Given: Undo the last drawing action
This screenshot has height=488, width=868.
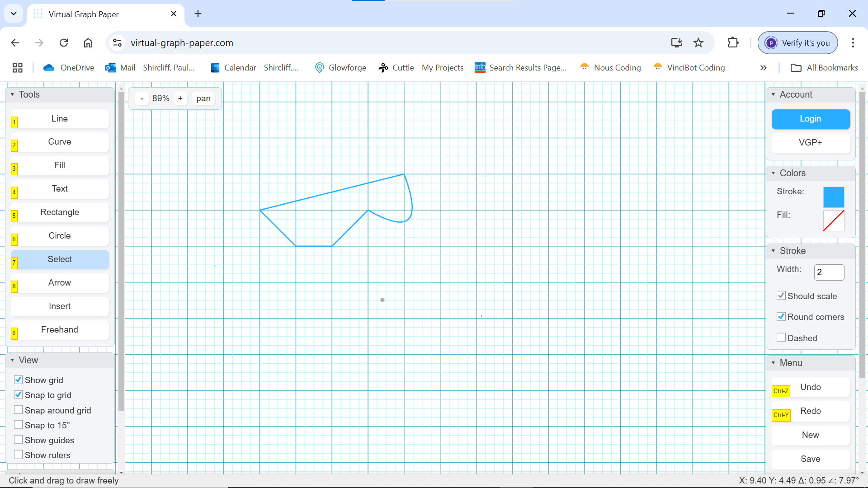Looking at the screenshot, I should 811,387.
